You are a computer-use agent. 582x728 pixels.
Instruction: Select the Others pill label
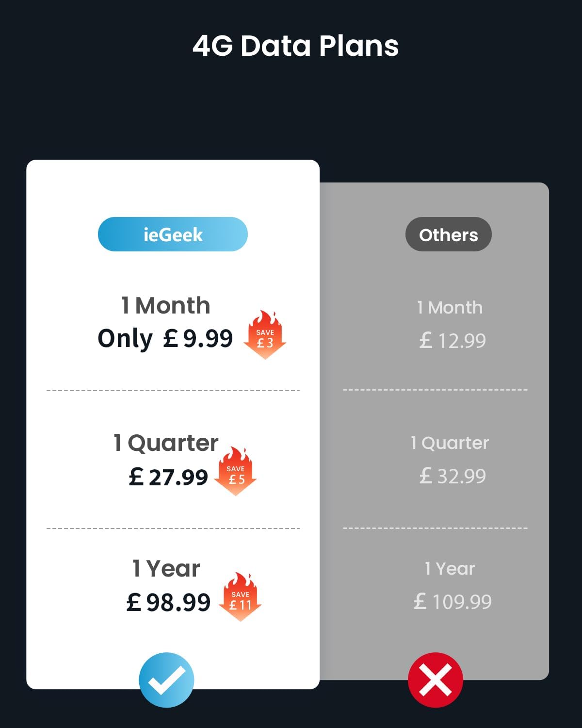pos(448,234)
